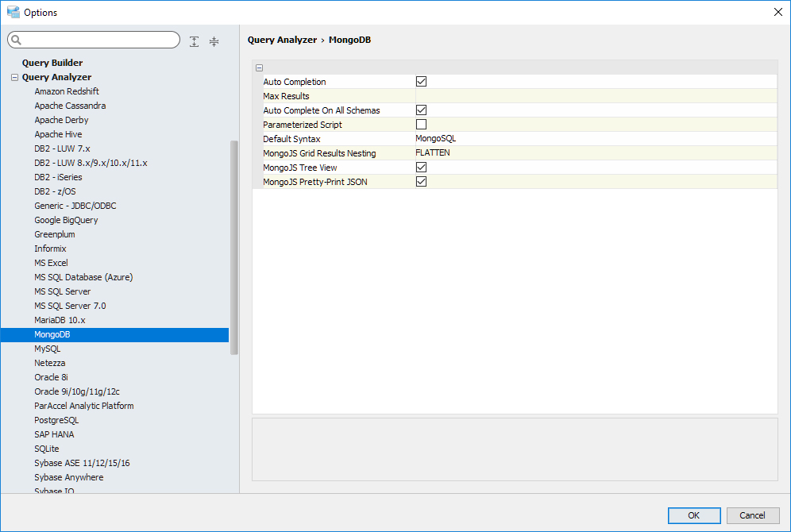The height and width of the screenshot is (532, 791).
Task: Close the Options dialog with X
Action: [x=777, y=12]
